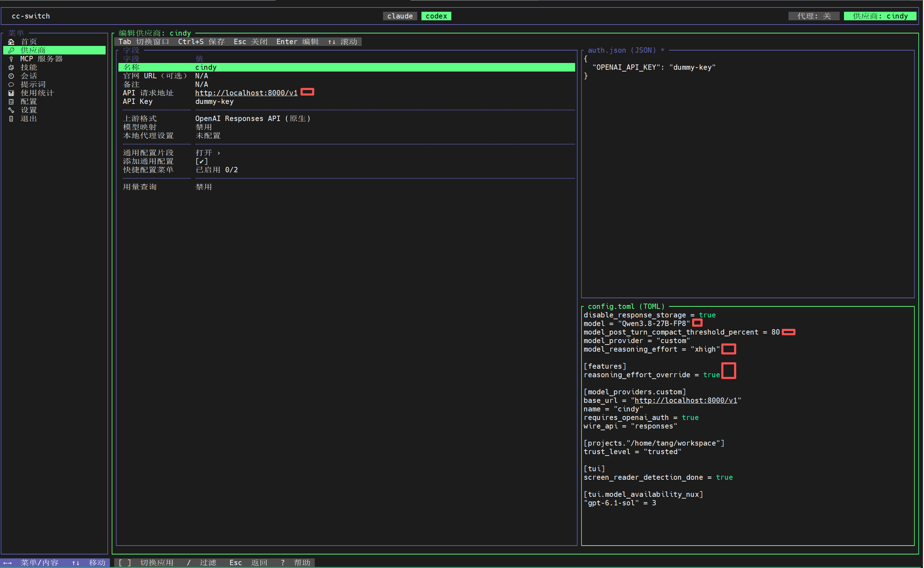Viewport: 924px width, 568px height.
Task: Select the 上游格式 OpenAI Responses API row
Action: (347, 119)
